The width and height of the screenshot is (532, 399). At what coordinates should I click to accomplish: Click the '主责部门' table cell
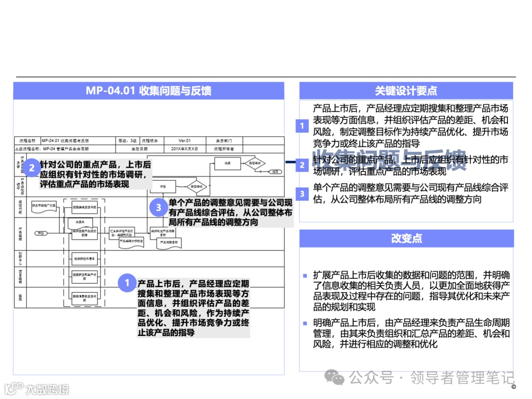click(x=224, y=140)
